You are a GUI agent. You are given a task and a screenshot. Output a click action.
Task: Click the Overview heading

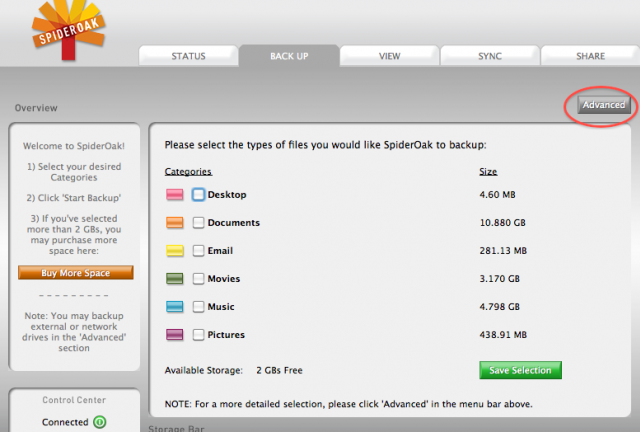click(x=36, y=108)
